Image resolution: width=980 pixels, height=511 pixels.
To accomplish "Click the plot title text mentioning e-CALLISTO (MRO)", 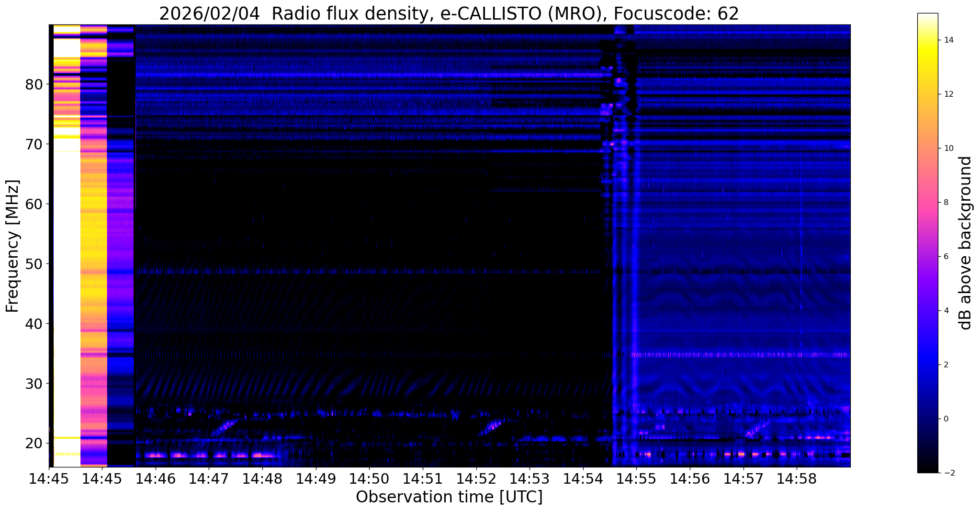I will pyautogui.click(x=449, y=14).
